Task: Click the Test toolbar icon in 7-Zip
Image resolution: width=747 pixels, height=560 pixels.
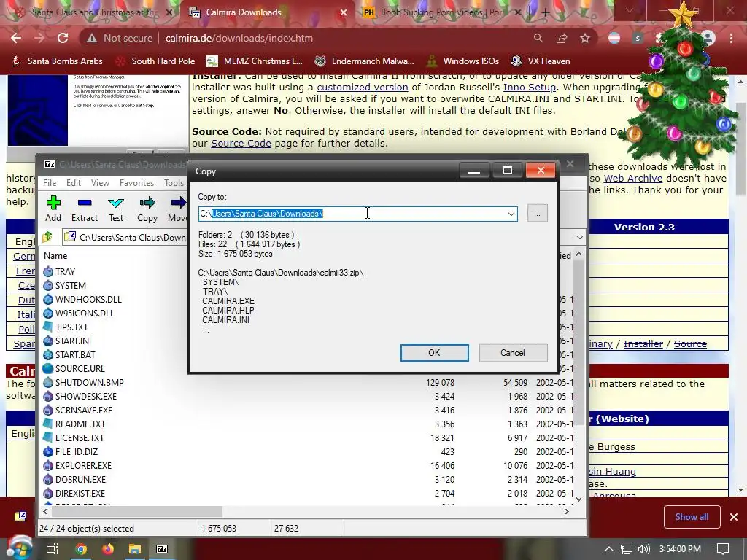Action: point(116,203)
